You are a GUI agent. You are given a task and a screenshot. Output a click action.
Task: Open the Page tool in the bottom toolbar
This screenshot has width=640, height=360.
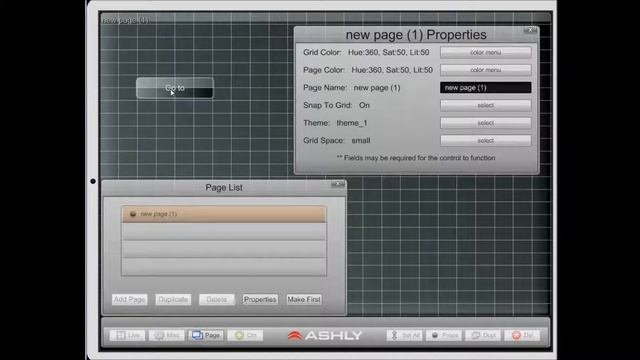click(206, 336)
